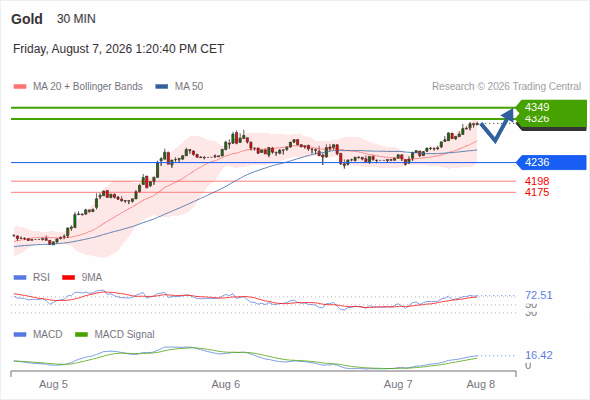590x400 pixels.
Task: Select the Aug 5 date marker
Action: [x=53, y=385]
